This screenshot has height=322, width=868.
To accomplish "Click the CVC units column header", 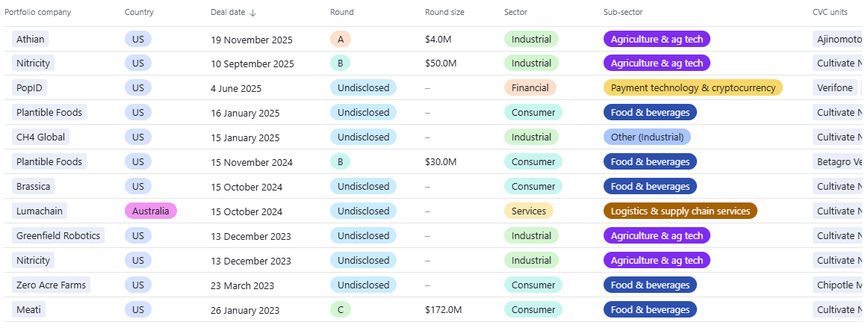I will coord(830,13).
